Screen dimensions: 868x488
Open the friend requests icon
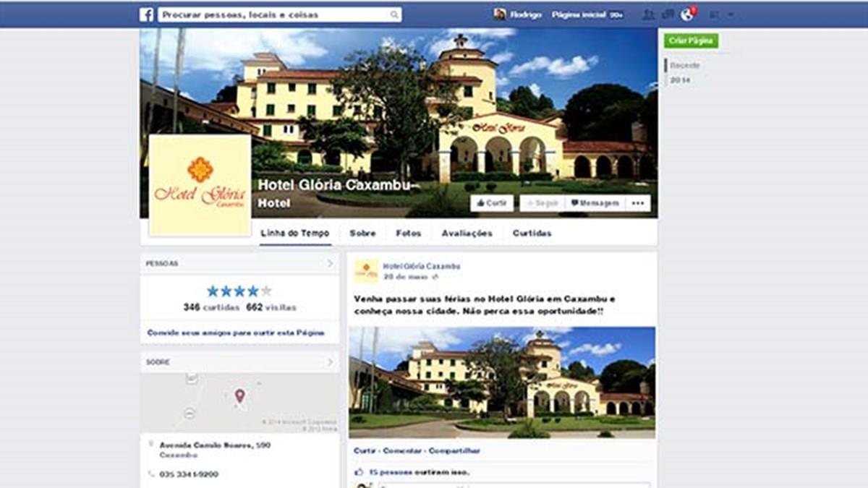[648, 14]
